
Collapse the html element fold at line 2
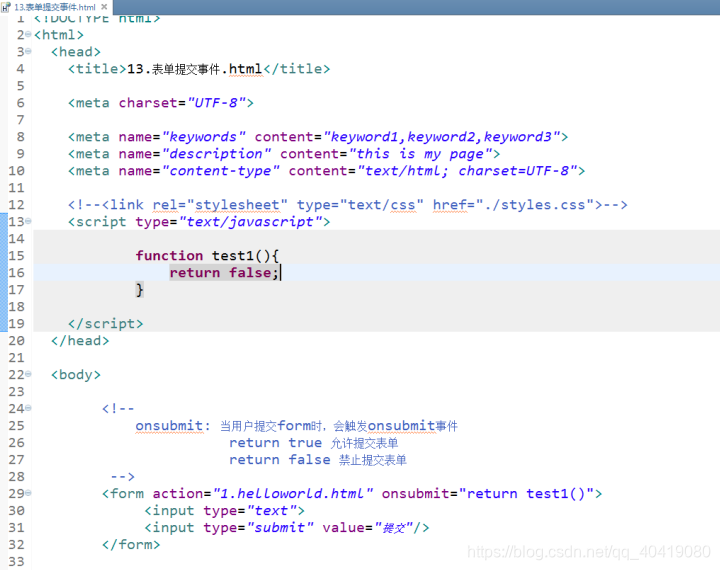pyautogui.click(x=28, y=34)
